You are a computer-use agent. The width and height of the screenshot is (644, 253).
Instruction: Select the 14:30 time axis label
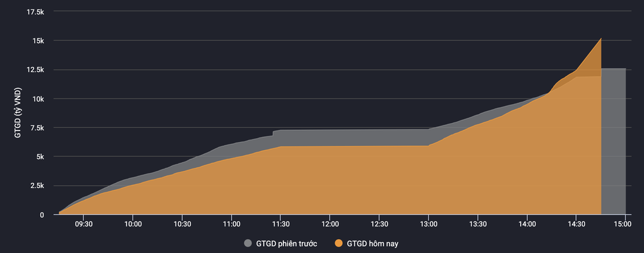pos(576,223)
